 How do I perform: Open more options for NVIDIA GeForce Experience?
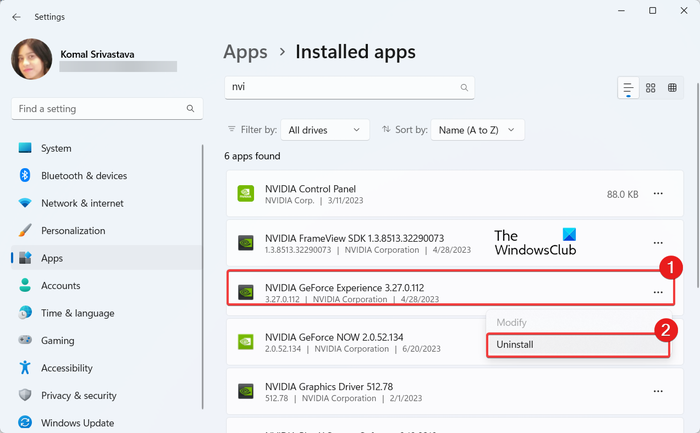(658, 292)
